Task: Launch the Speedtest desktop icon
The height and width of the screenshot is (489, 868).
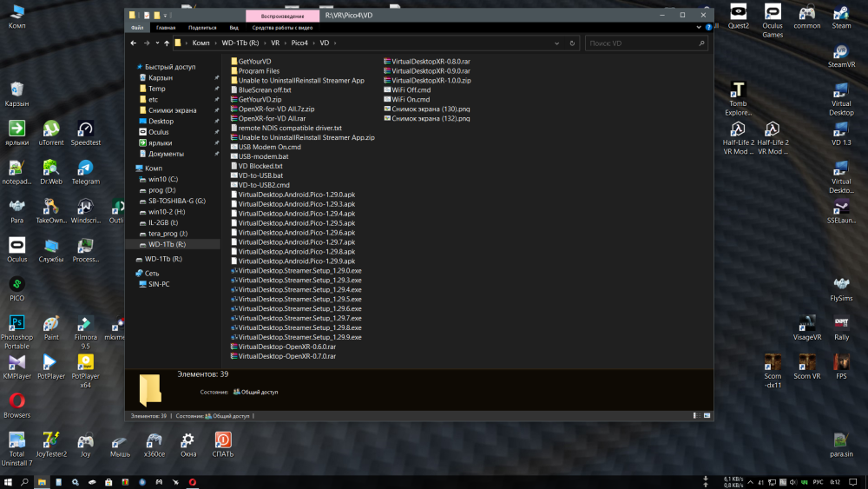Action: (85, 134)
